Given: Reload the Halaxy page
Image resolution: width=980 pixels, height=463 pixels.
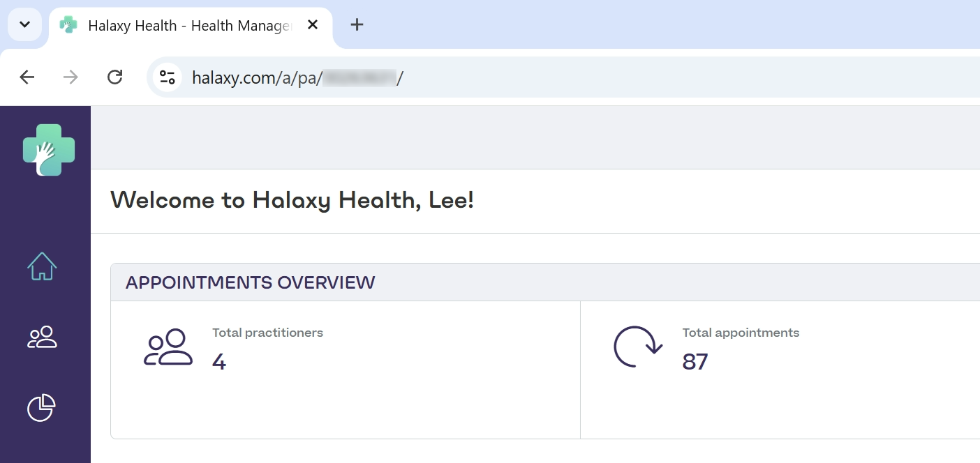Looking at the screenshot, I should tap(115, 77).
